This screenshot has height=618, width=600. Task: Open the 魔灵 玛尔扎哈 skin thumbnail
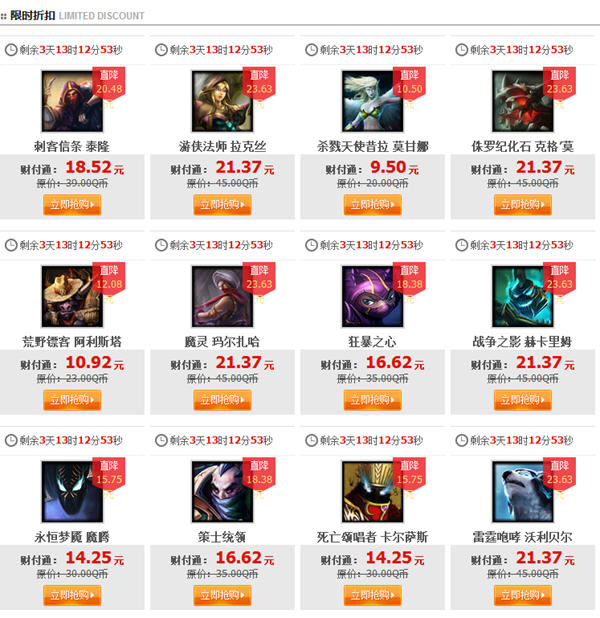pos(222,296)
